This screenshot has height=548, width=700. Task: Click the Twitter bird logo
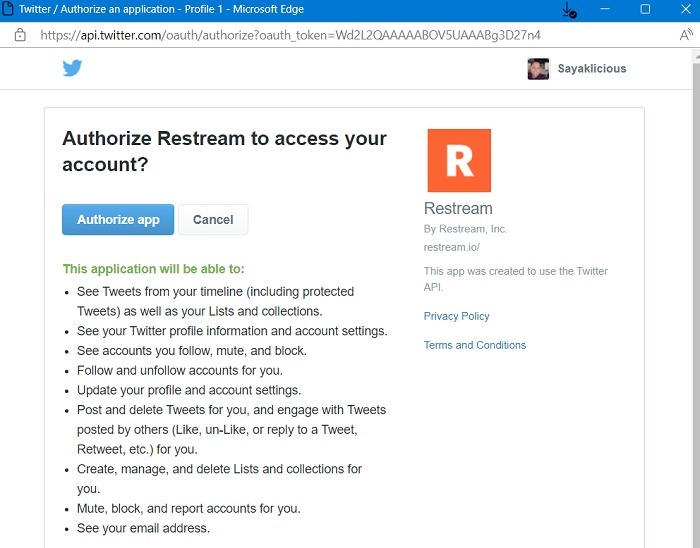click(x=72, y=68)
